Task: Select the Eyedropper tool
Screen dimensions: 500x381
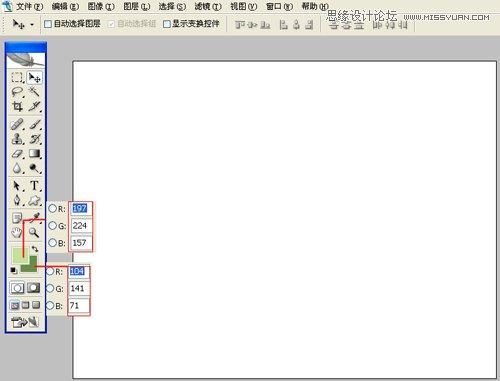Action: [35, 217]
